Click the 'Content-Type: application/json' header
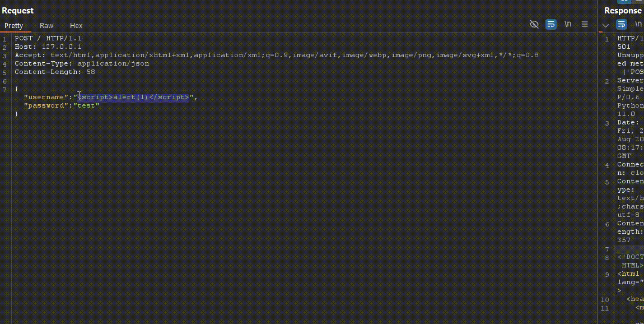644x324 pixels. (x=82, y=64)
